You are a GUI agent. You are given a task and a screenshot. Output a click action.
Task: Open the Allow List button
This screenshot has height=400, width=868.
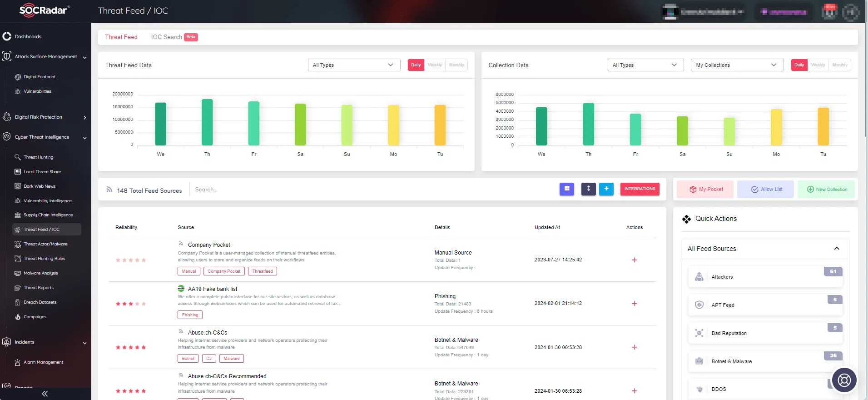pyautogui.click(x=766, y=189)
